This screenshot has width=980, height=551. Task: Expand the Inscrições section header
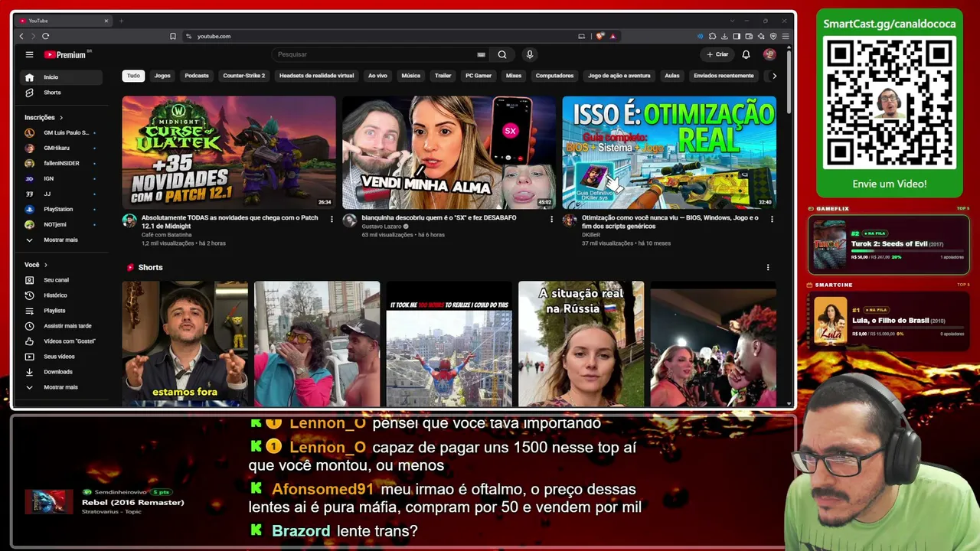[x=44, y=118]
